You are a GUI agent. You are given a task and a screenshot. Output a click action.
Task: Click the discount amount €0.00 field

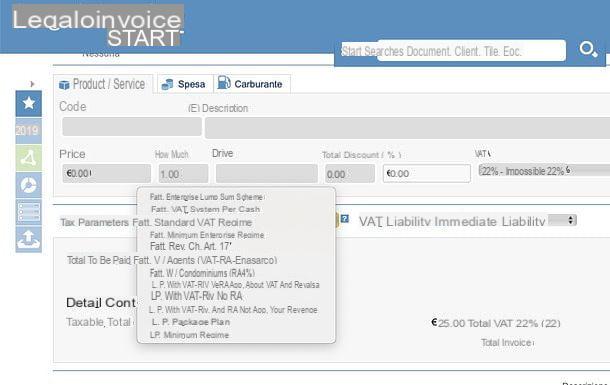(x=427, y=173)
